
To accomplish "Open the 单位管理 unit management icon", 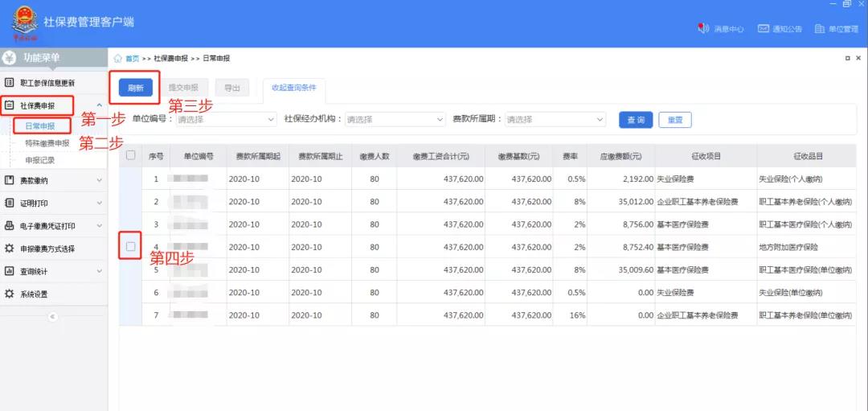I will (x=820, y=29).
